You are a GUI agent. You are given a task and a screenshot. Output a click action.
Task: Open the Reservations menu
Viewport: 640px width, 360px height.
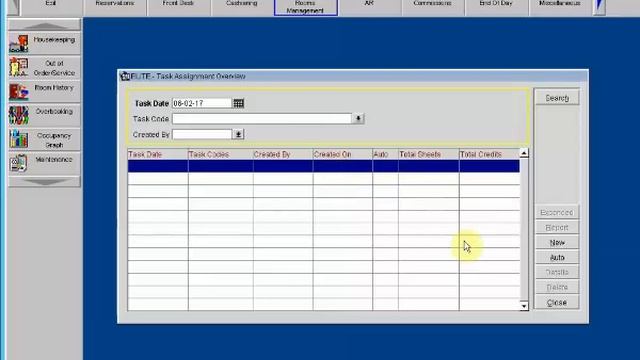115,7
